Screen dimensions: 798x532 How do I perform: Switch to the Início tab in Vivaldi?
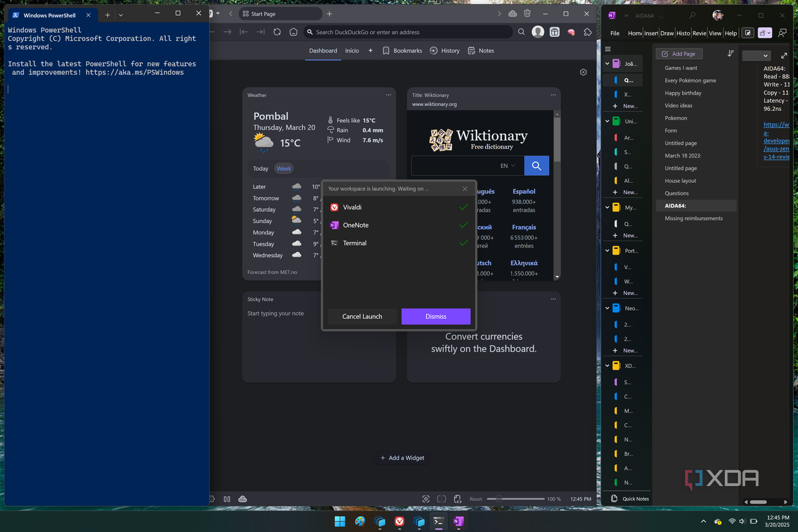point(352,50)
